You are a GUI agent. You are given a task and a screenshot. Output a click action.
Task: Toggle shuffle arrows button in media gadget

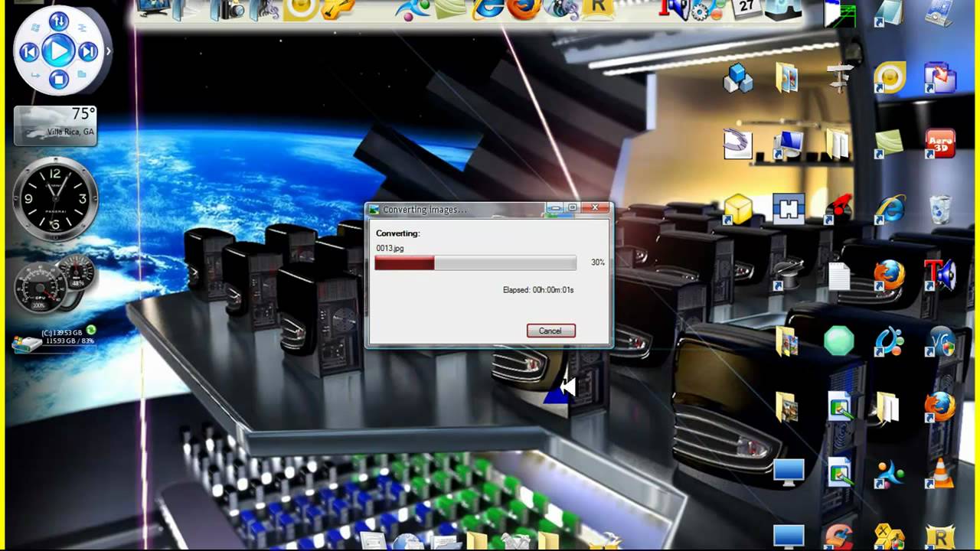pos(58,21)
